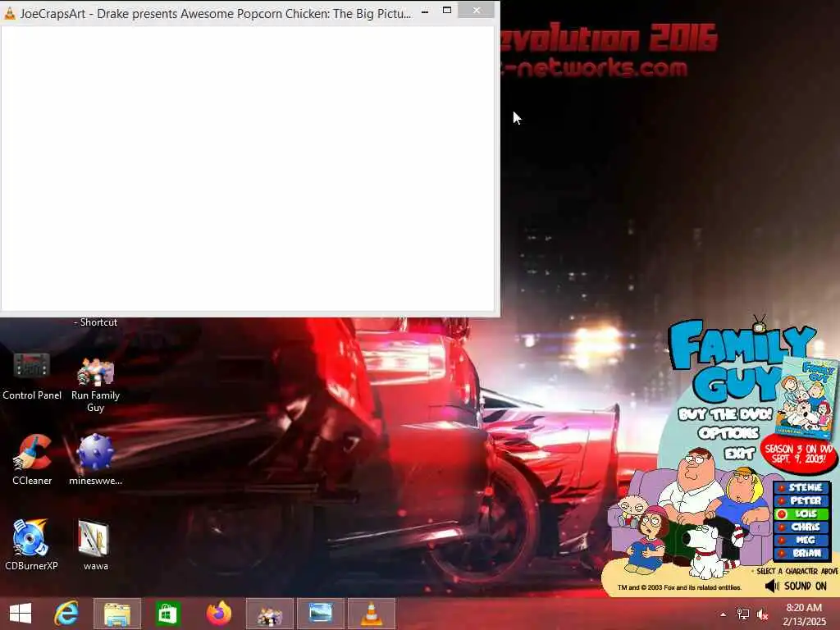Click Buy The DVD in Family Guy widget

[725, 414]
